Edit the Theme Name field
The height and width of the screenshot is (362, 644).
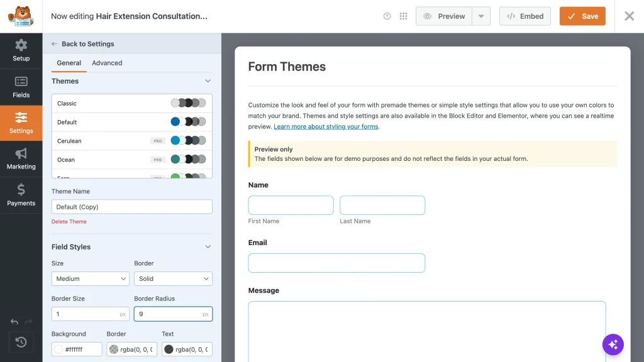[x=132, y=207]
